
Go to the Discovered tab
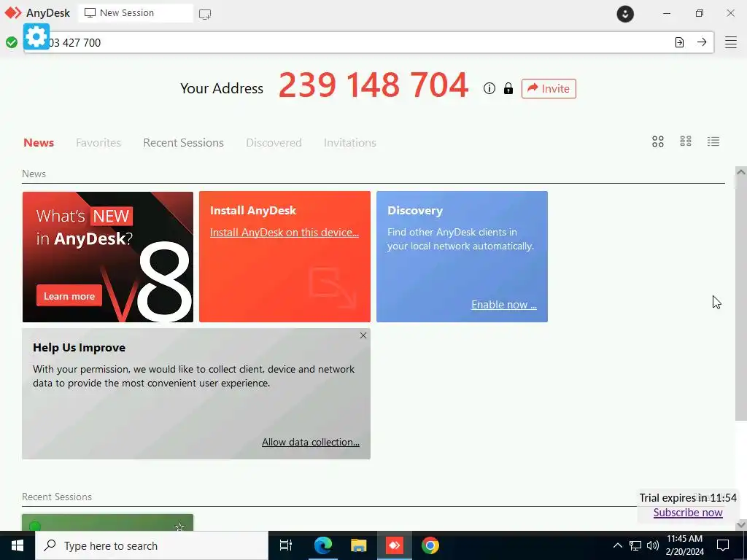(274, 142)
